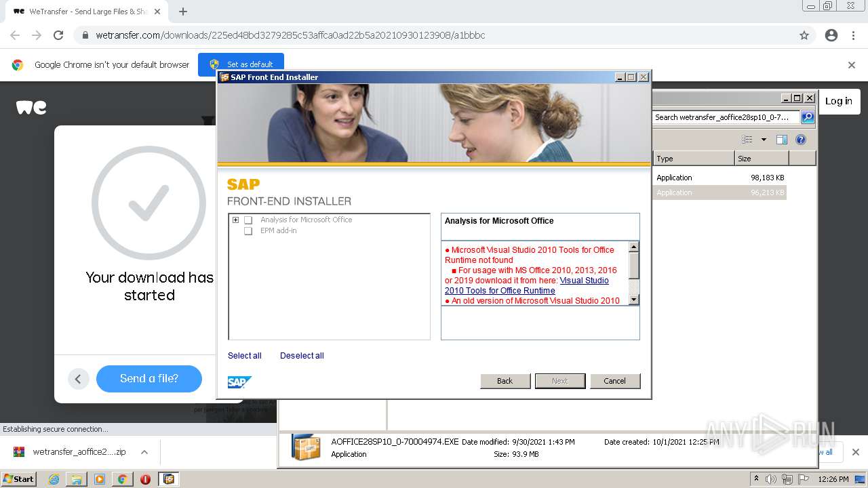The height and width of the screenshot is (488, 868).
Task: Click the network tray icon
Action: click(x=787, y=479)
